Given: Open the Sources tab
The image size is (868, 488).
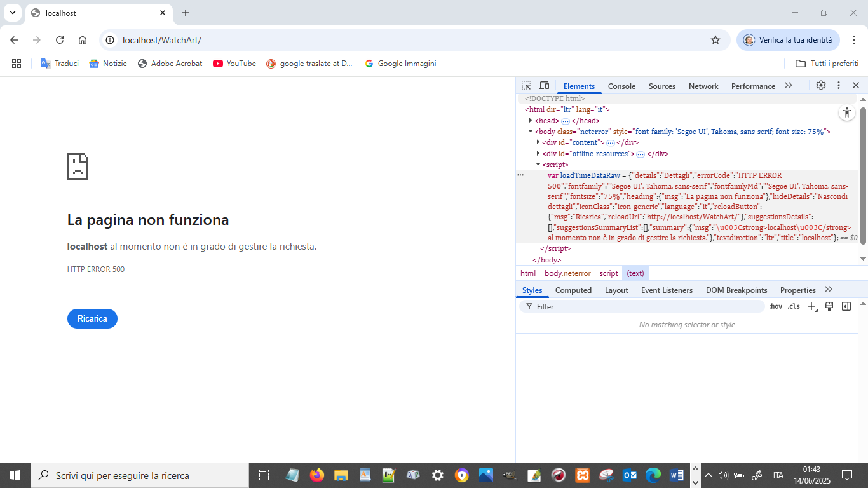Looking at the screenshot, I should point(662,86).
